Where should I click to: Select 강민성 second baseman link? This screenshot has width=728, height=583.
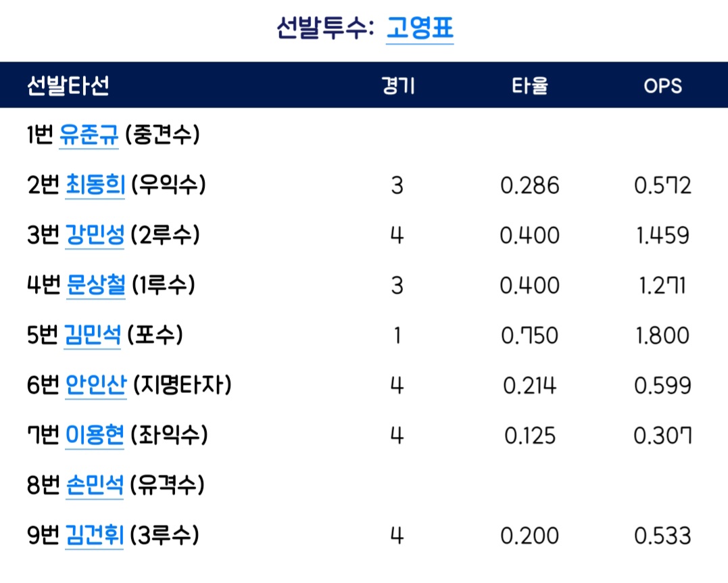tap(95, 235)
